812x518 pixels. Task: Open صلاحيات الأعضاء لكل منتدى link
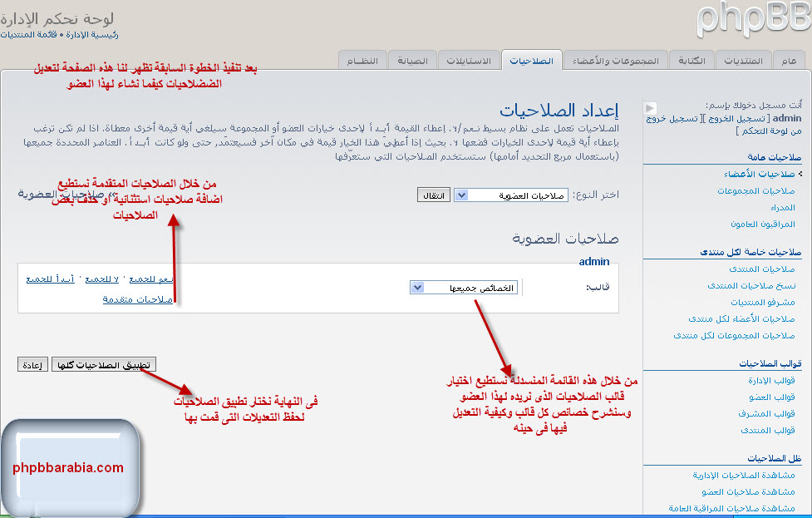[x=741, y=318]
